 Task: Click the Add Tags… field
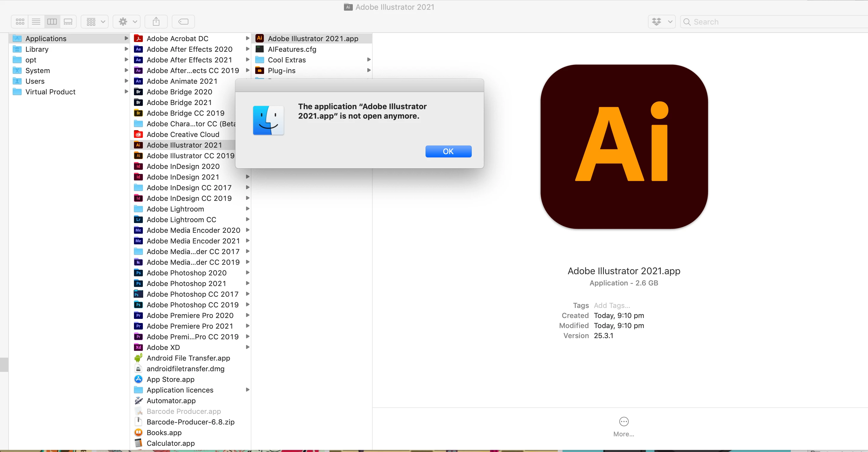612,305
